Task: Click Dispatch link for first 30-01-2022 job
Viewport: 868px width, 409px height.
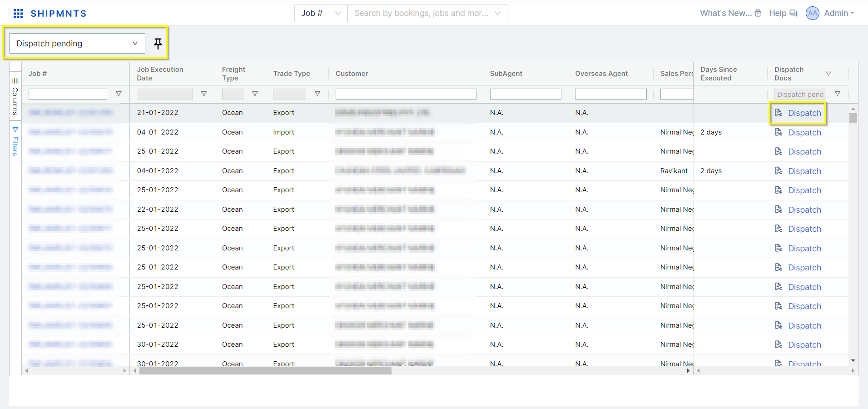Action: click(x=804, y=345)
